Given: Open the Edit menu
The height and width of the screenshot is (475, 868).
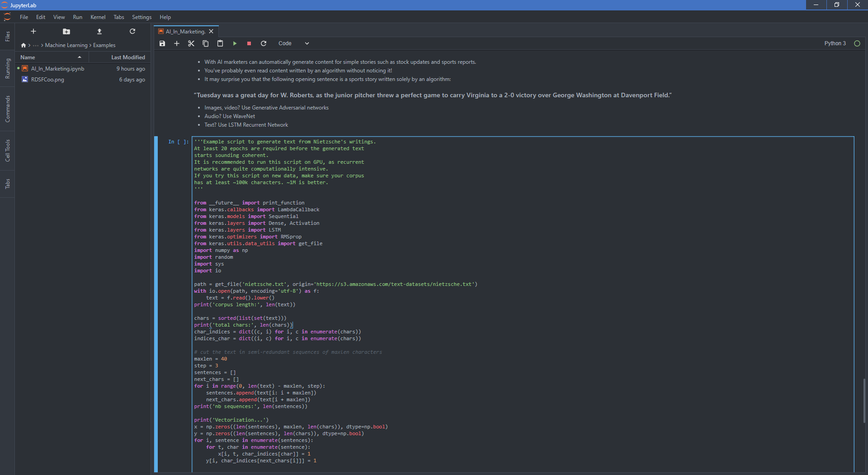Looking at the screenshot, I should 41,17.
